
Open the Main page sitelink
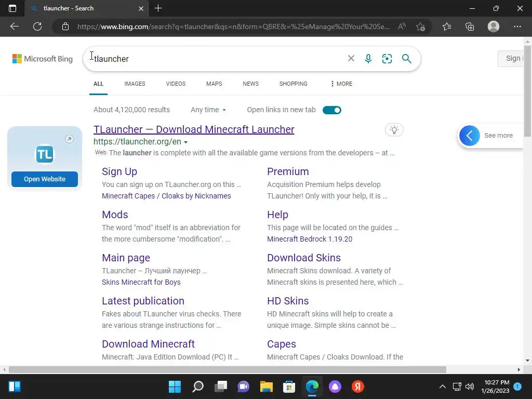(x=126, y=258)
